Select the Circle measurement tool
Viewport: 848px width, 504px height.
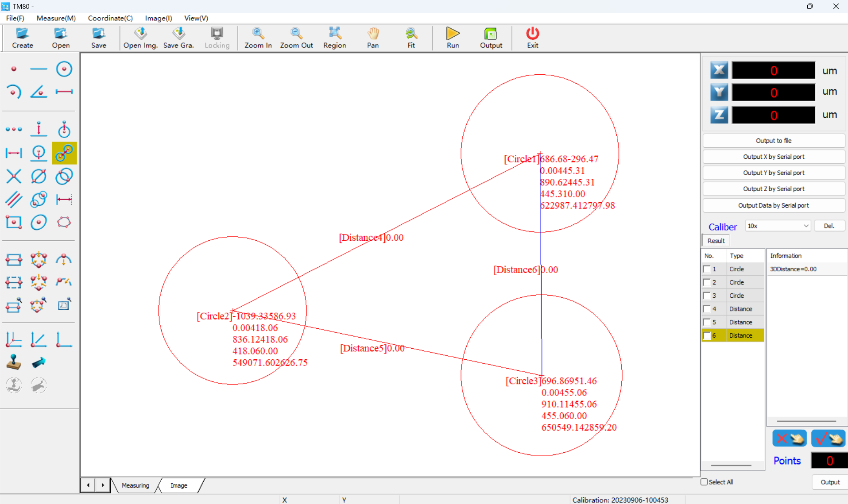[x=64, y=69]
